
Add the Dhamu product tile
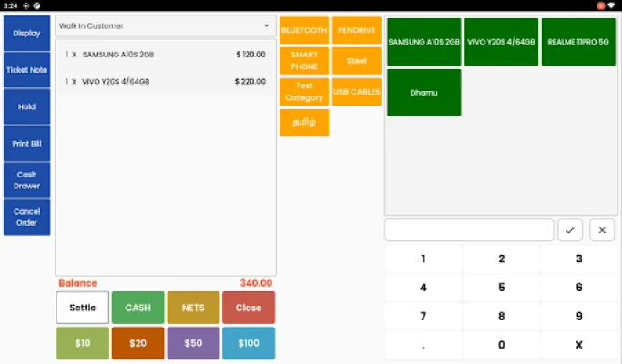(423, 93)
